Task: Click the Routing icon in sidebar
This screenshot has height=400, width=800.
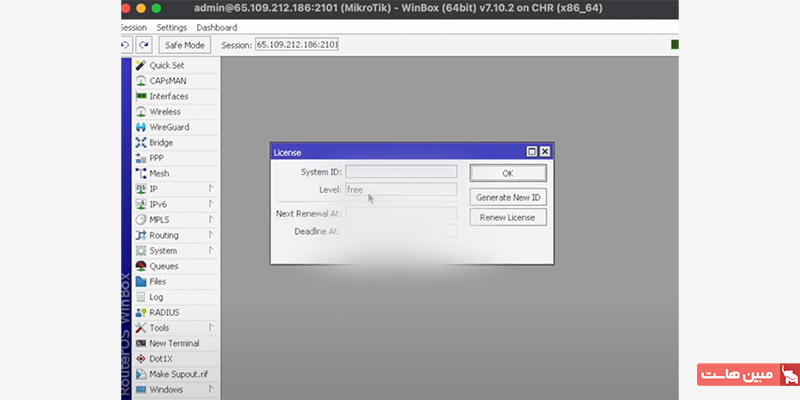Action: point(141,235)
